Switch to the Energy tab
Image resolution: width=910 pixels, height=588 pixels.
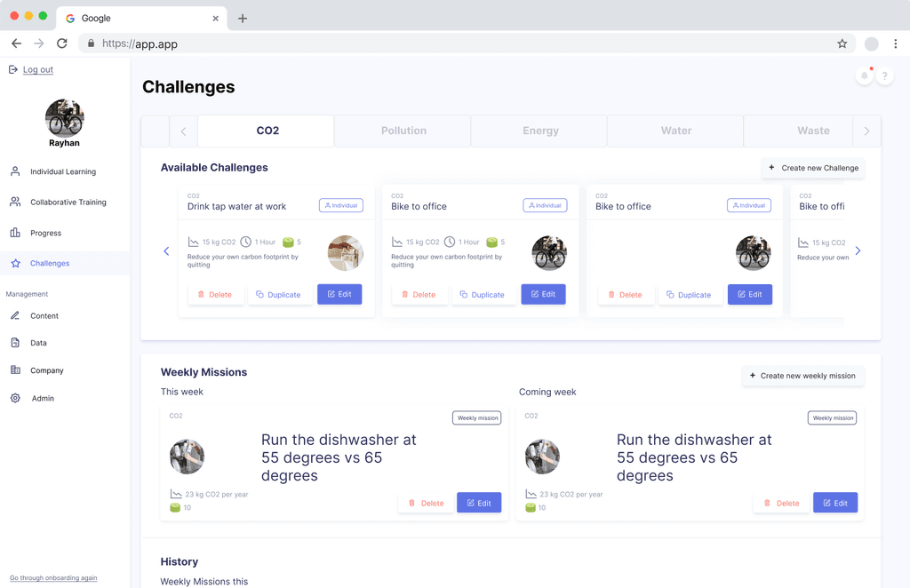(539, 131)
